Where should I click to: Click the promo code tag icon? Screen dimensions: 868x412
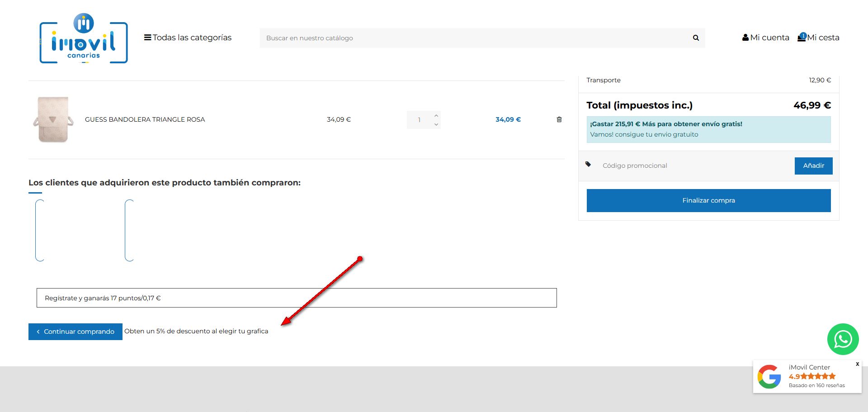click(588, 164)
